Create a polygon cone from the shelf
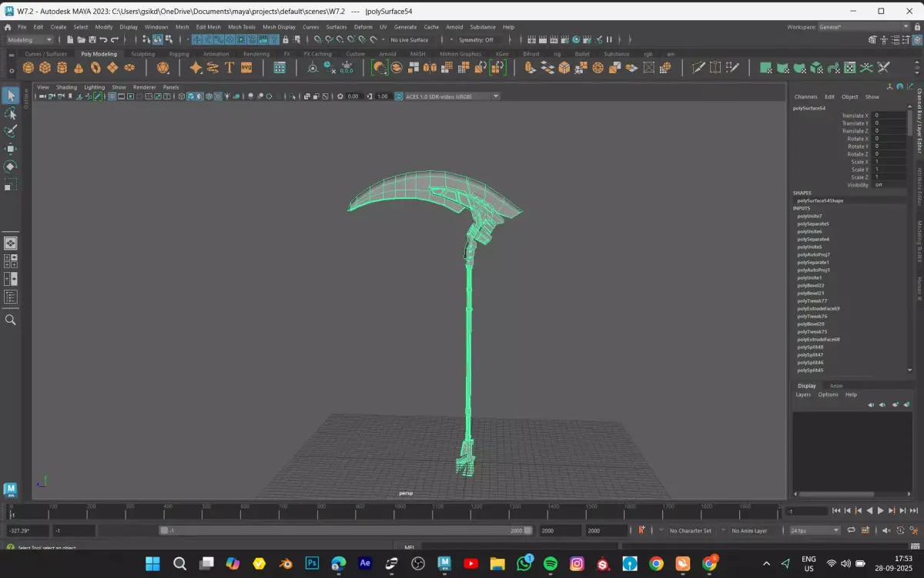 pyautogui.click(x=79, y=68)
